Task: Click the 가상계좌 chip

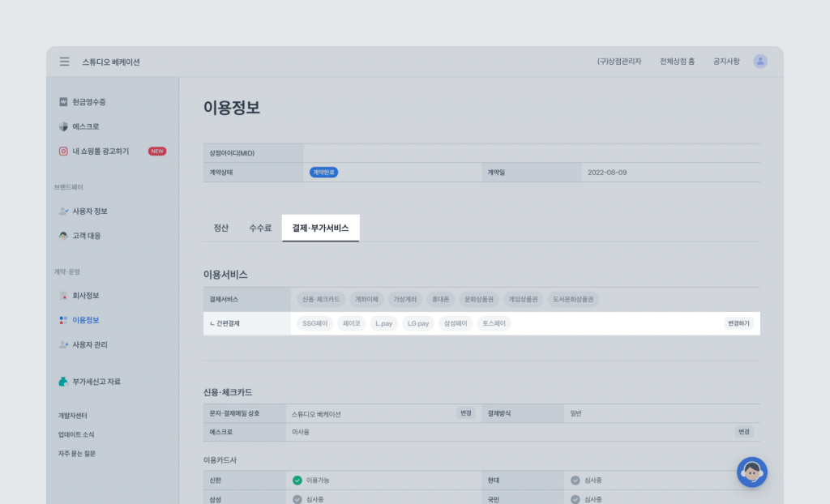Action: tap(405, 299)
